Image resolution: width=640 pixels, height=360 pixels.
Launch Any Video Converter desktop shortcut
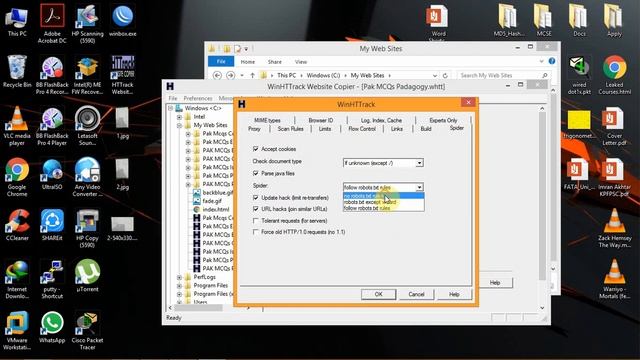coord(87,178)
